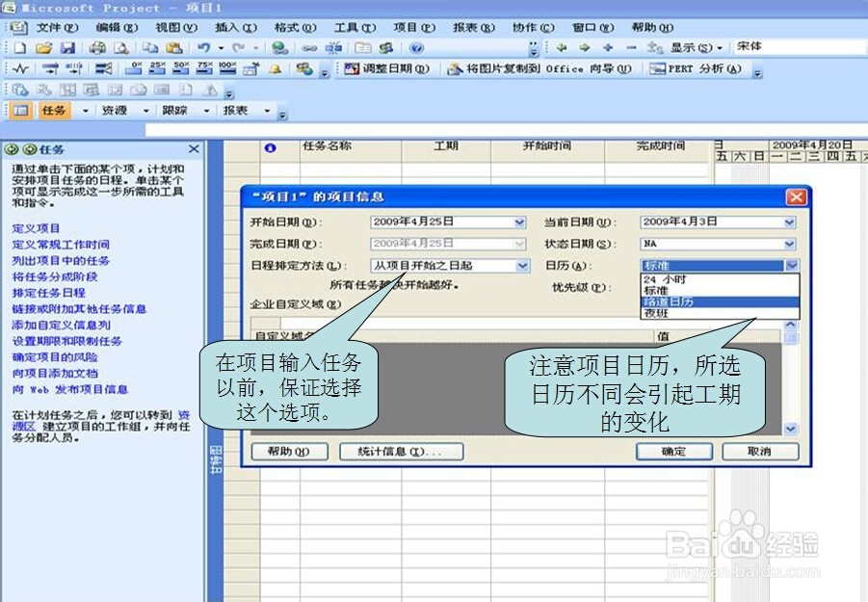Click the 确定 button
Viewport: 868px width, 602px height.
[x=673, y=452]
